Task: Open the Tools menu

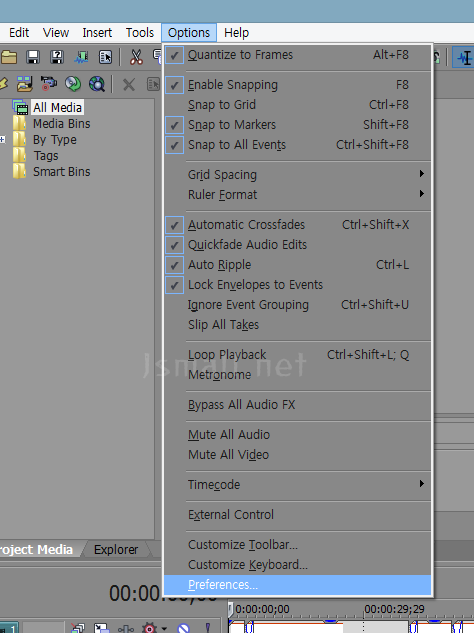Action: point(140,33)
